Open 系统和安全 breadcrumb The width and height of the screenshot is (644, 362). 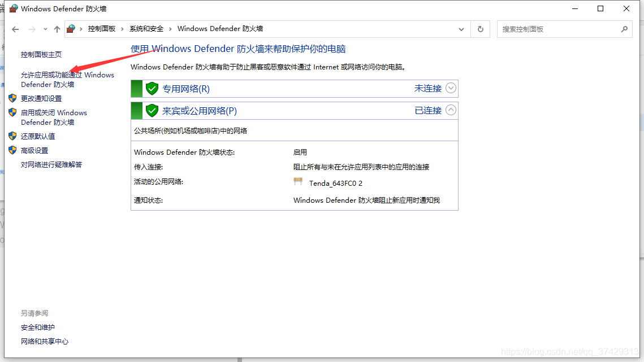[x=146, y=29]
